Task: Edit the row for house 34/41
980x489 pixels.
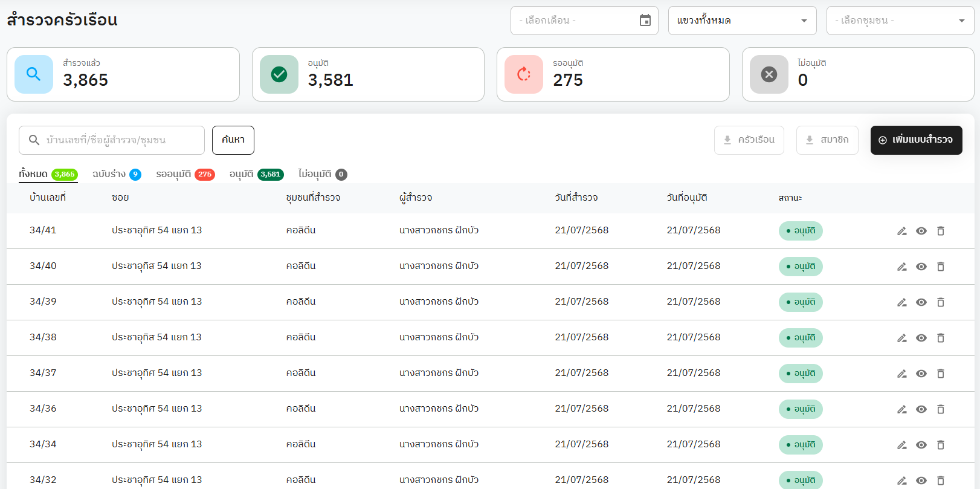Action: tap(902, 231)
